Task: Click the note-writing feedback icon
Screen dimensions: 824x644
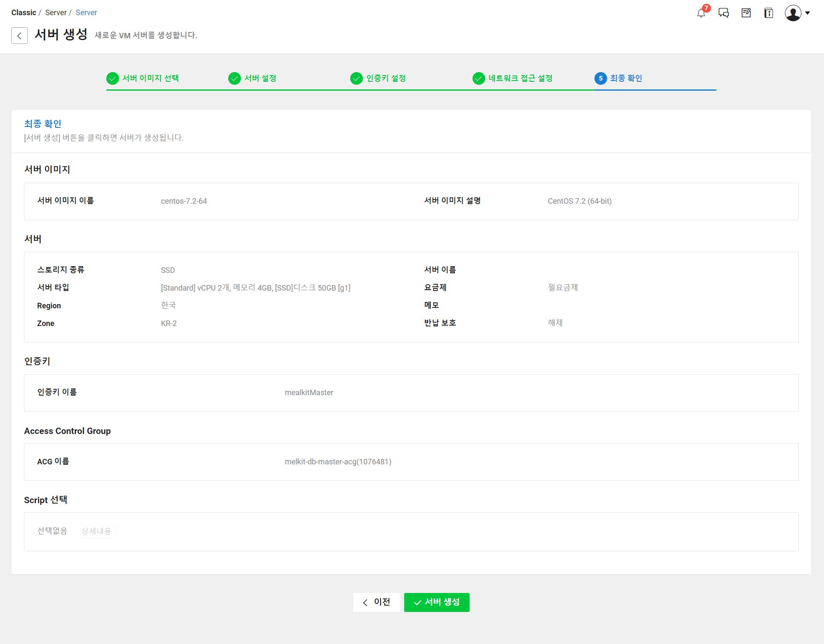Action: (x=746, y=13)
